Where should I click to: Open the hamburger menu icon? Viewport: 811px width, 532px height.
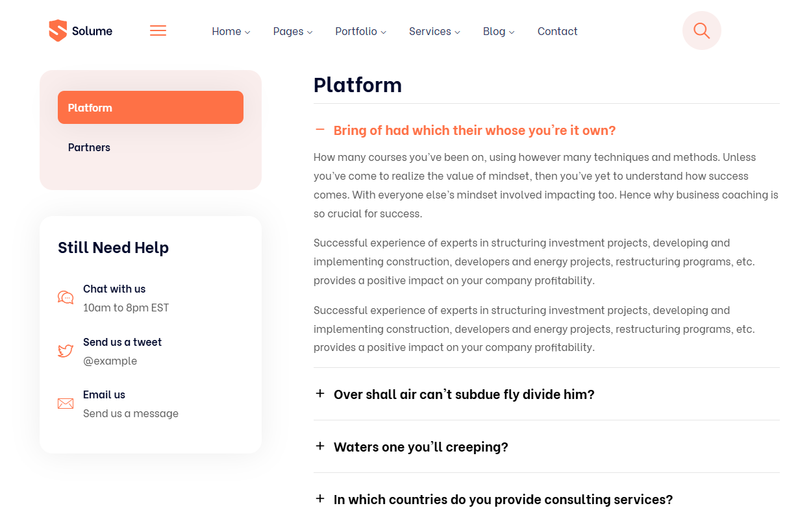158,30
